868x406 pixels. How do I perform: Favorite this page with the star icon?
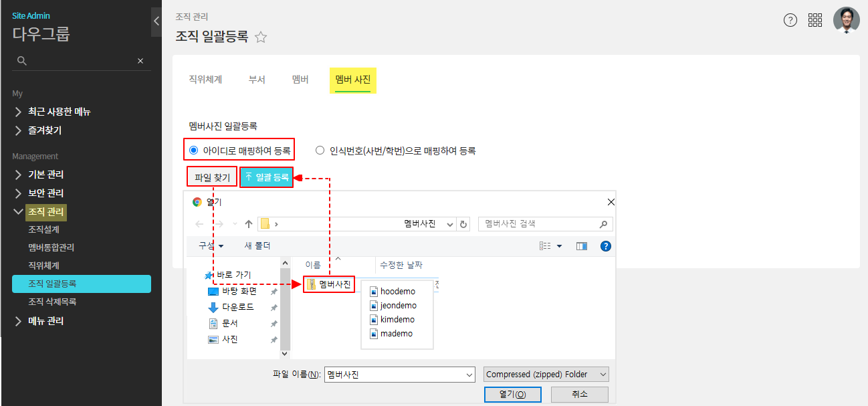pos(261,37)
